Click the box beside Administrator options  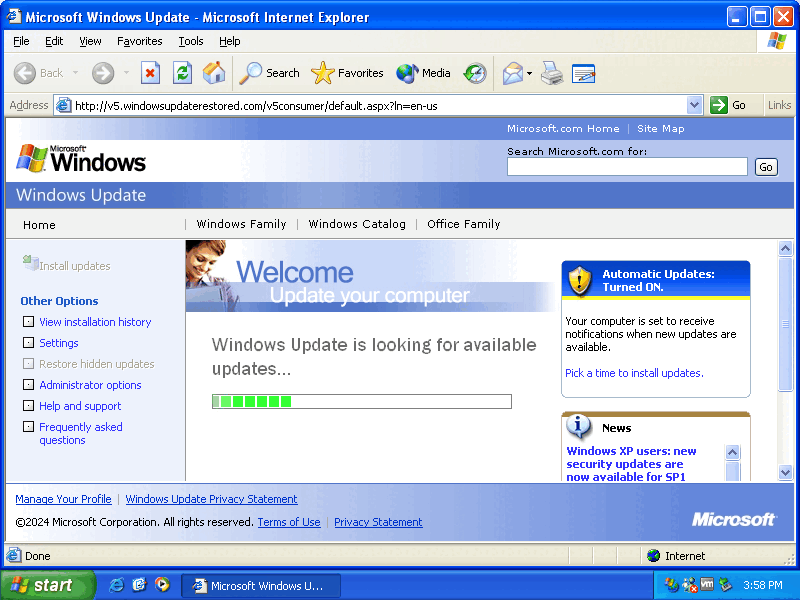(28, 385)
